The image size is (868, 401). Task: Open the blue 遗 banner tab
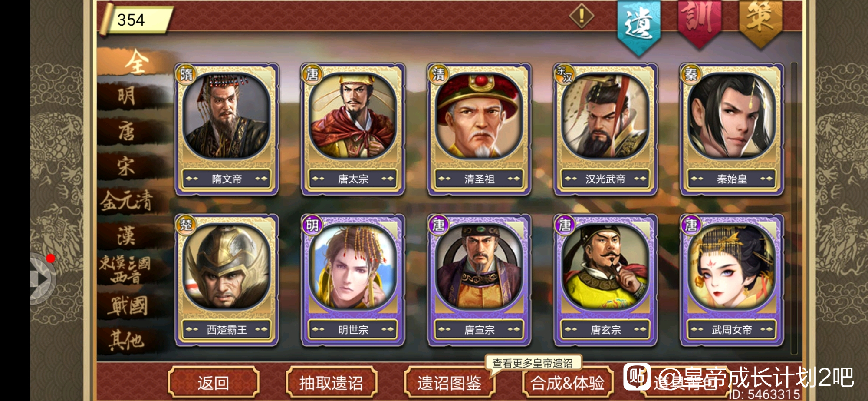(639, 25)
